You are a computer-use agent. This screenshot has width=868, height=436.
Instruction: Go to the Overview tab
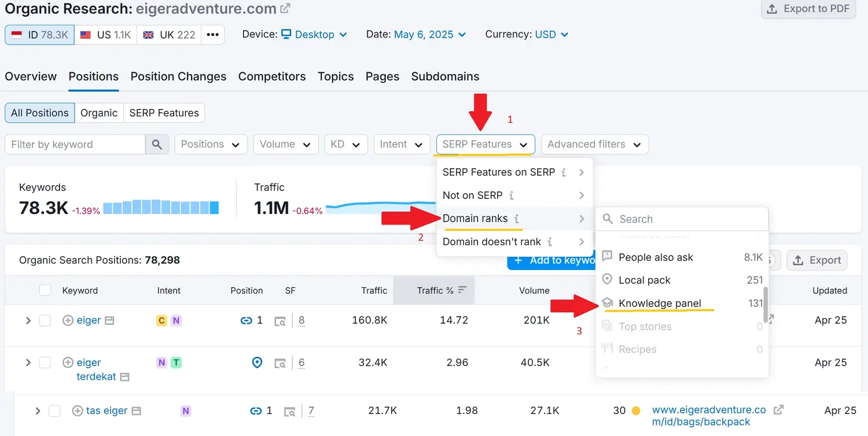click(31, 76)
